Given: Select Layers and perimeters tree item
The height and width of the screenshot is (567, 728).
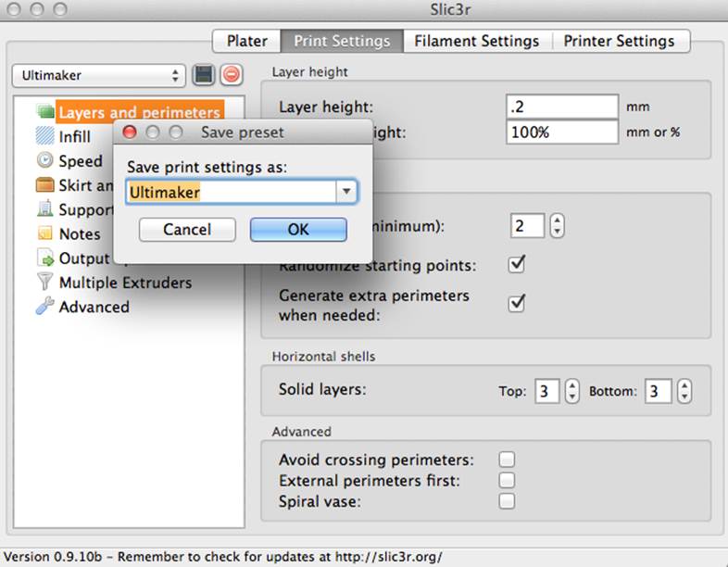Looking at the screenshot, I should click(140, 111).
